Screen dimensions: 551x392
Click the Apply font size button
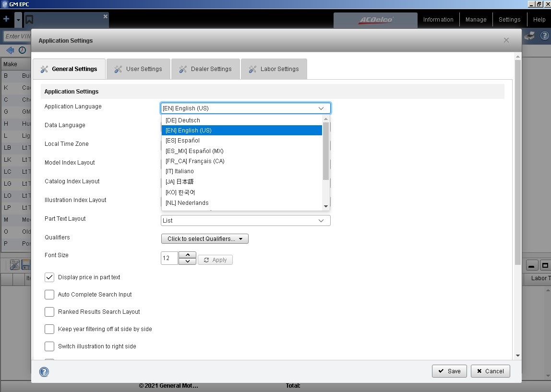click(x=215, y=260)
